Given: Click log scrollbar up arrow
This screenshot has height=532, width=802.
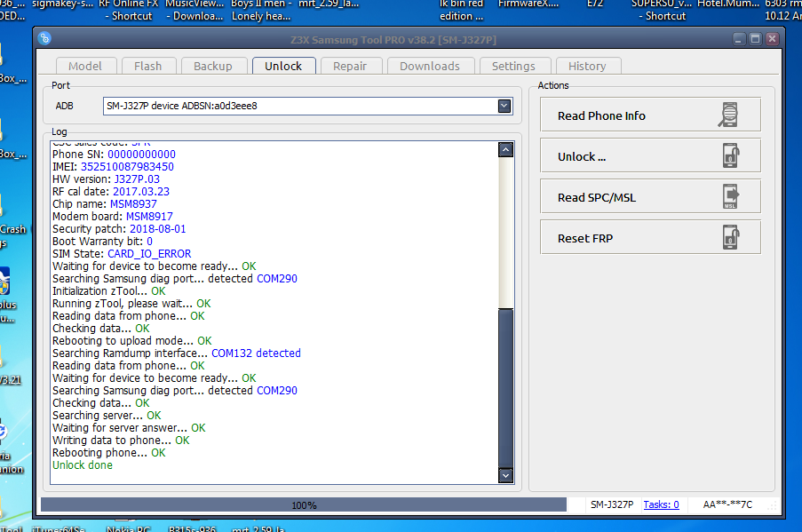Looking at the screenshot, I should pyautogui.click(x=506, y=149).
